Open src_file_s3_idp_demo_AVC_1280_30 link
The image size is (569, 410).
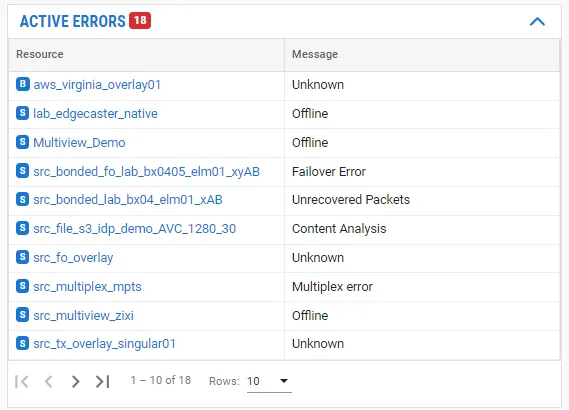click(x=135, y=229)
